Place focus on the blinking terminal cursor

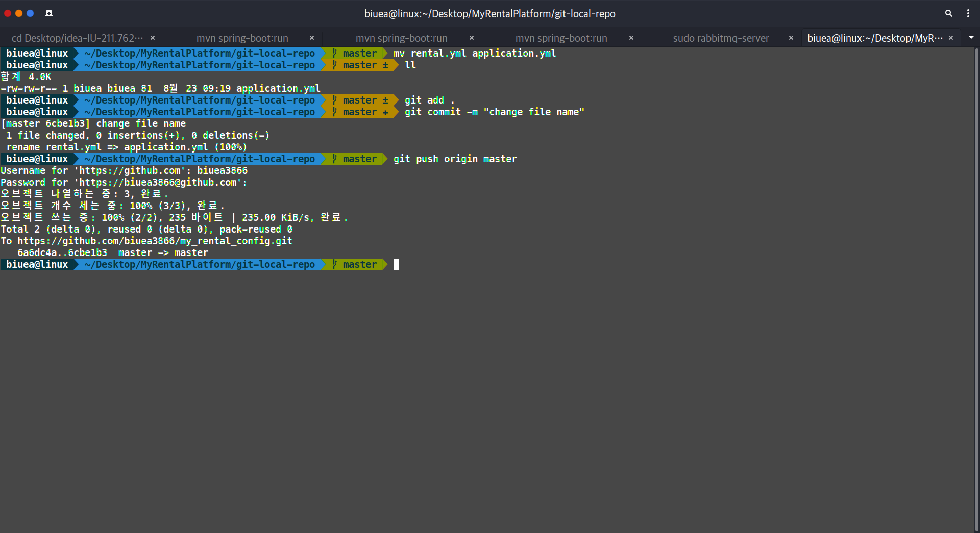pyautogui.click(x=397, y=264)
